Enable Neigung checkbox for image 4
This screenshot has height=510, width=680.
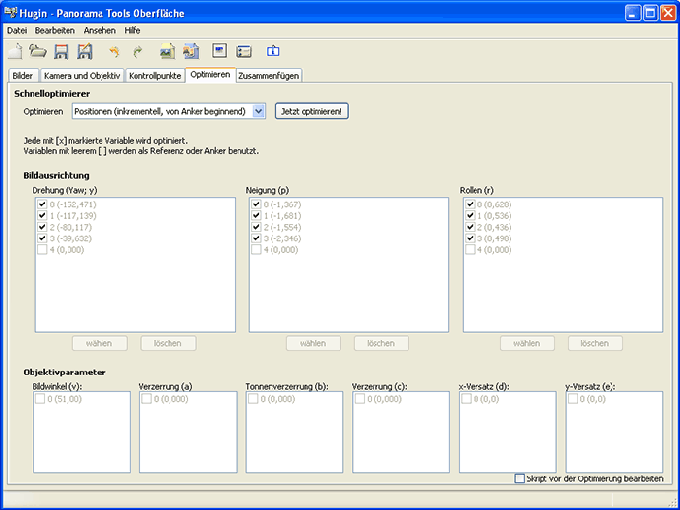[256, 249]
